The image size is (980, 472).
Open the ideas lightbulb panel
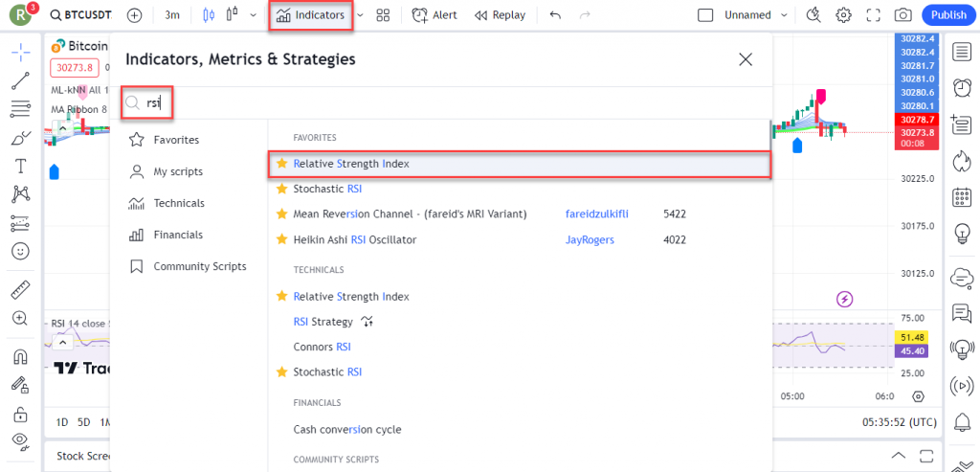tap(963, 234)
